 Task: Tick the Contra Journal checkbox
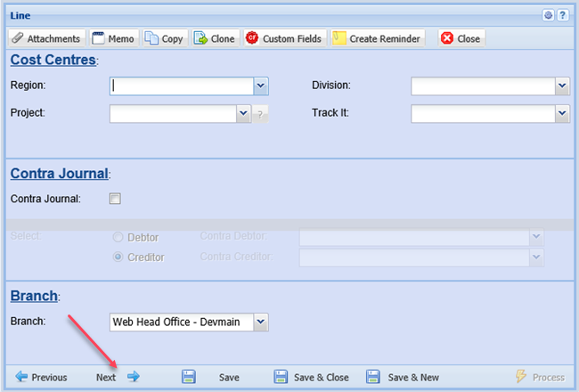(x=115, y=199)
